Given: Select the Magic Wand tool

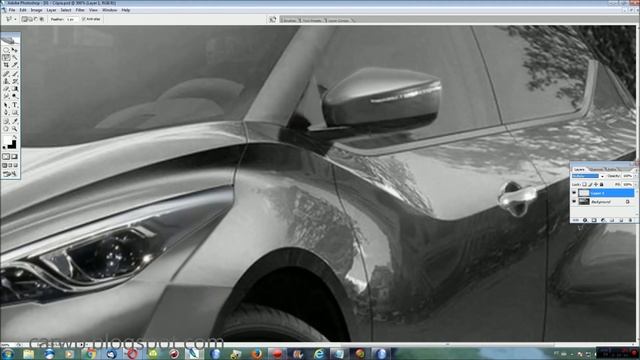Looking at the screenshot, I should pyautogui.click(x=15, y=58).
